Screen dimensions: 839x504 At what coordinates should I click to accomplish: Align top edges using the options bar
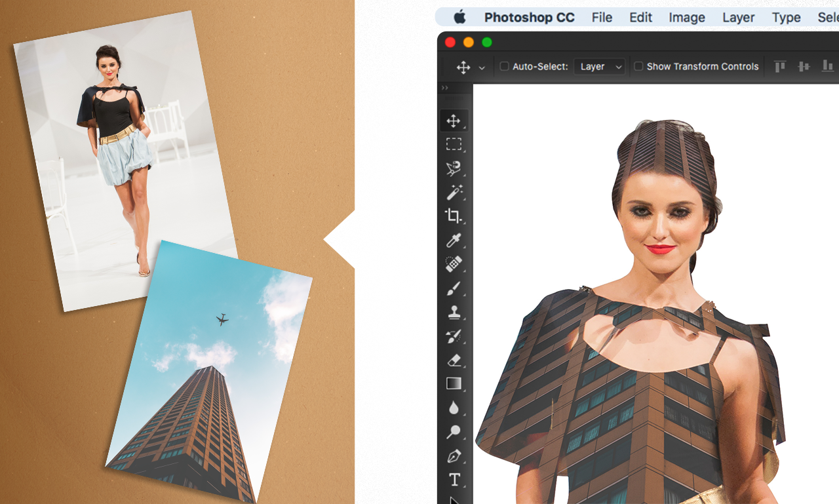pos(780,66)
